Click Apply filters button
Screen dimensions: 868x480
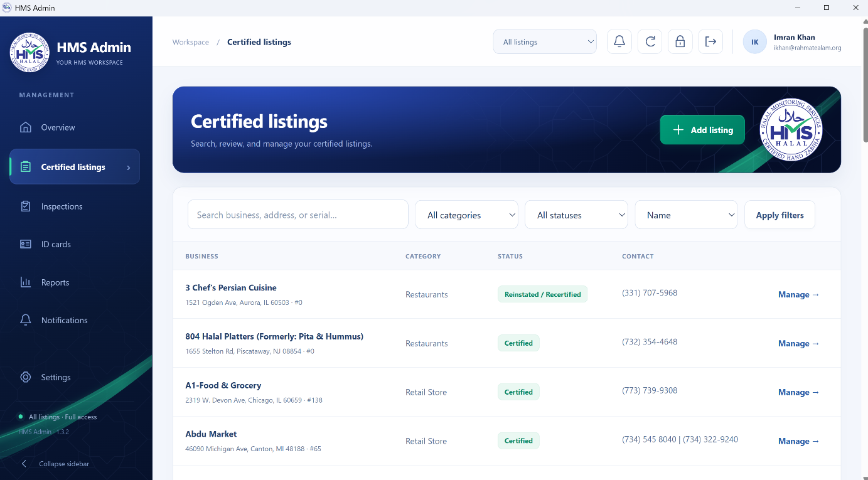click(x=780, y=215)
